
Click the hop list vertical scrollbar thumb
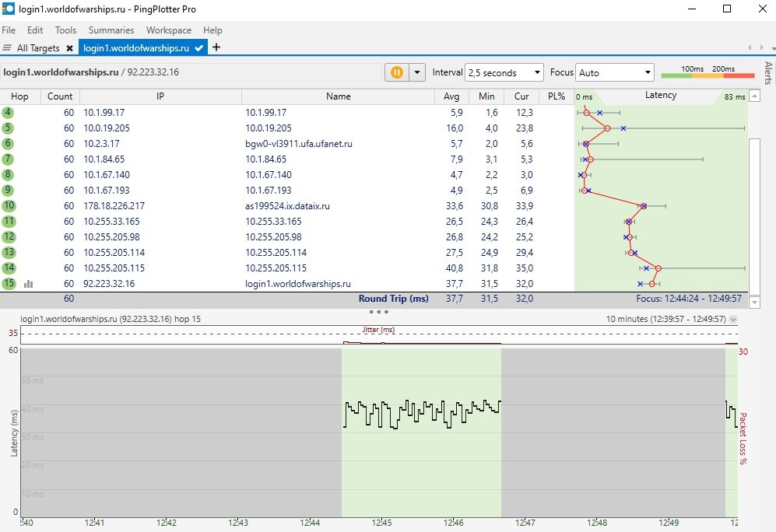[x=754, y=216]
